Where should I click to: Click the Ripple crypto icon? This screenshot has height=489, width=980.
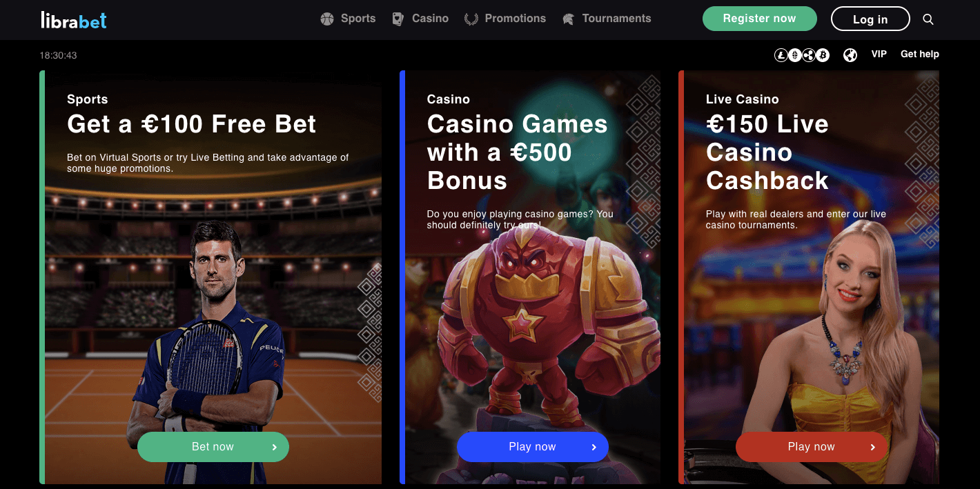(809, 55)
